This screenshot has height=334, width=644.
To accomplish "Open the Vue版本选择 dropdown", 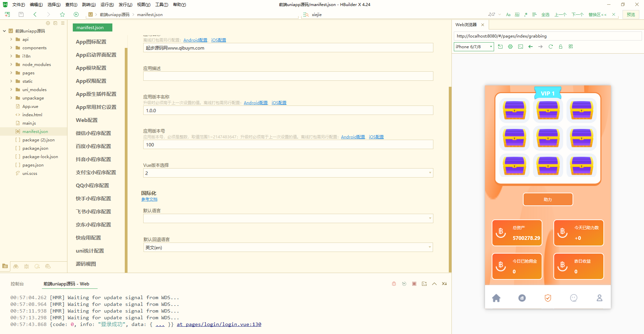I will pyautogui.click(x=288, y=173).
